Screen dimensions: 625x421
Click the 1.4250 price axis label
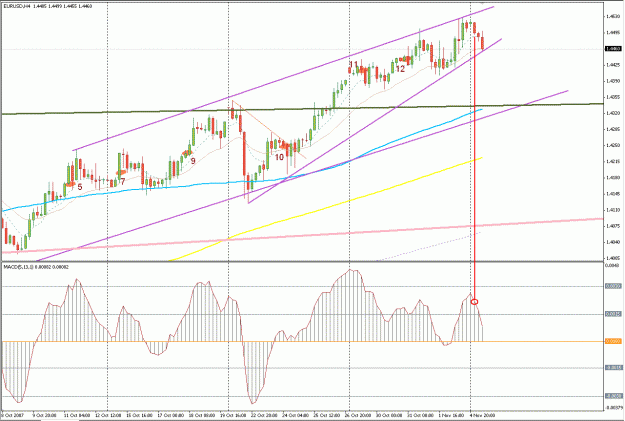click(x=613, y=146)
